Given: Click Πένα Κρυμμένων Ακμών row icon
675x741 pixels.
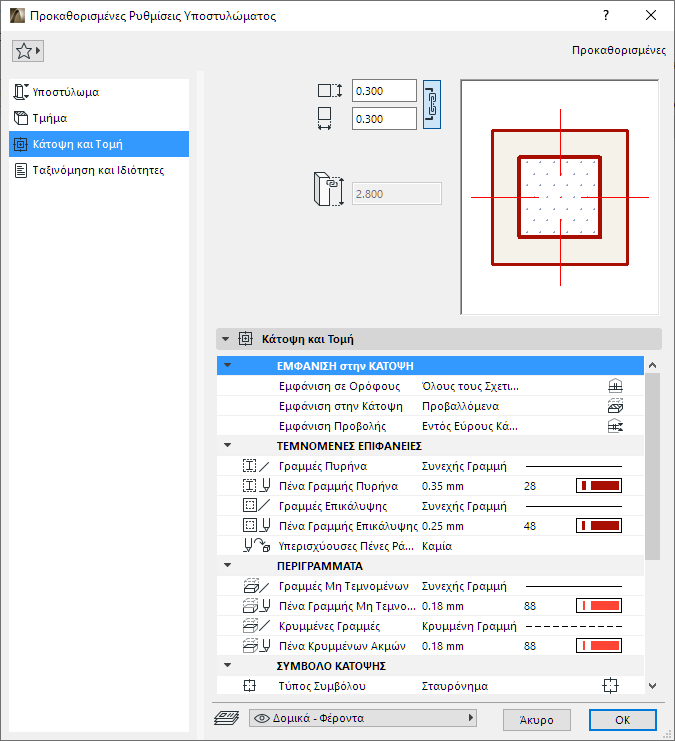Looking at the screenshot, I should [256, 646].
